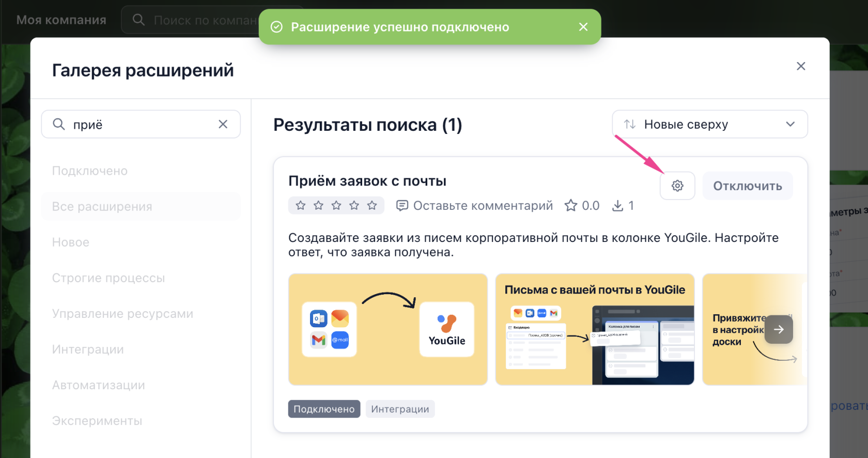This screenshot has width=868, height=458.
Task: Click the "Оставьте комментарий" link
Action: [483, 206]
